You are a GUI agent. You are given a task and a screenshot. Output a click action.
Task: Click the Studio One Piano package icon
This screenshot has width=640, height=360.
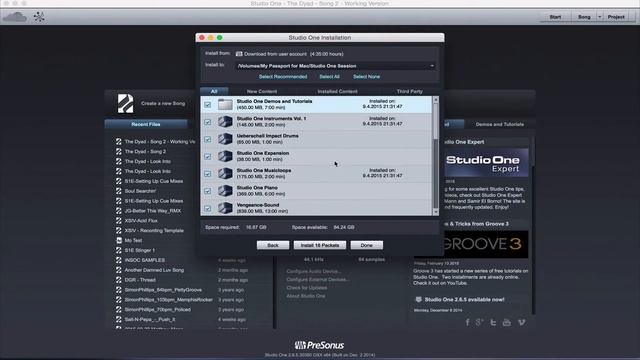[x=225, y=191]
